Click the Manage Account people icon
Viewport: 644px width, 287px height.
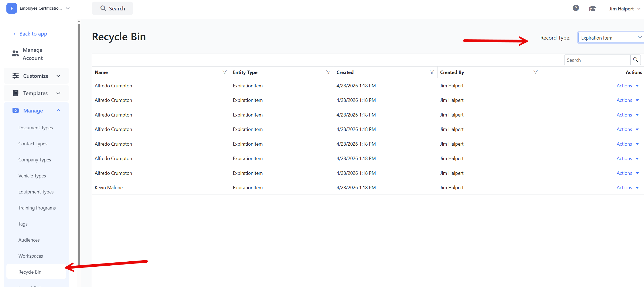(x=15, y=54)
